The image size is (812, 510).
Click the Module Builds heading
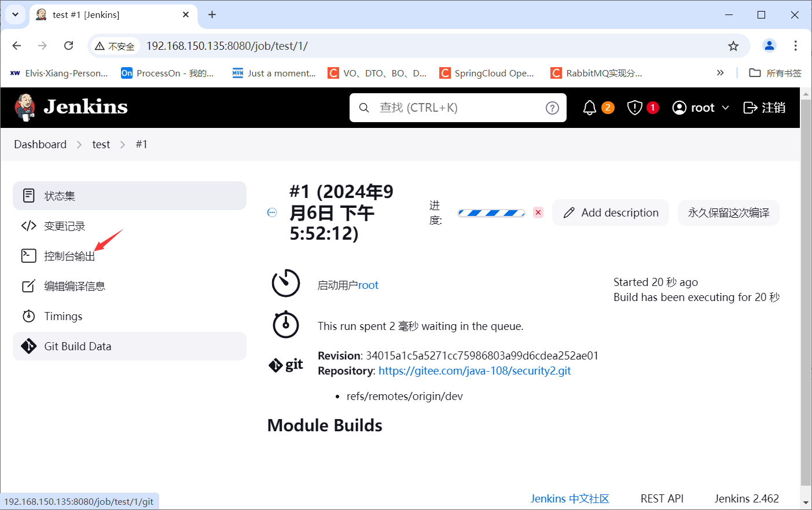coord(325,425)
